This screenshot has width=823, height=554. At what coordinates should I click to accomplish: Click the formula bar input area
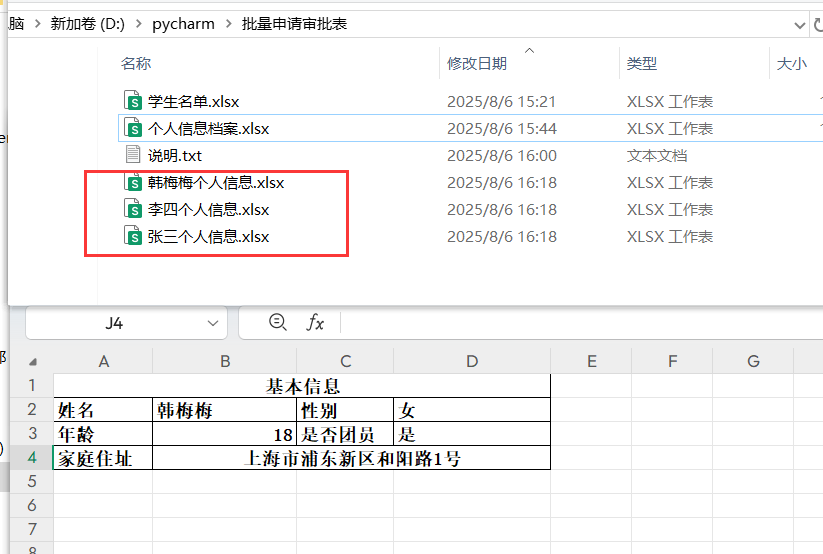(x=582, y=322)
